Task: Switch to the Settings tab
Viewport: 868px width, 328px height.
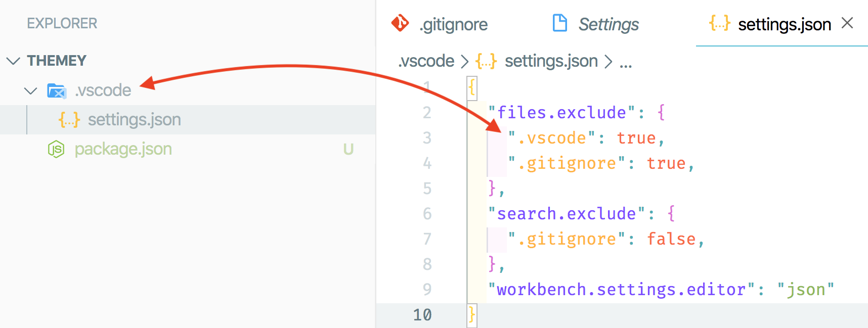Action: coord(609,24)
